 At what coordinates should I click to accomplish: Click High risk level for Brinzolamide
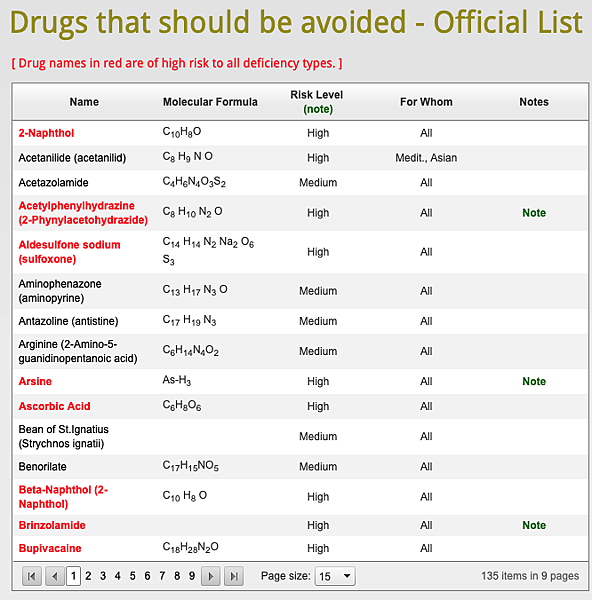tap(318, 525)
